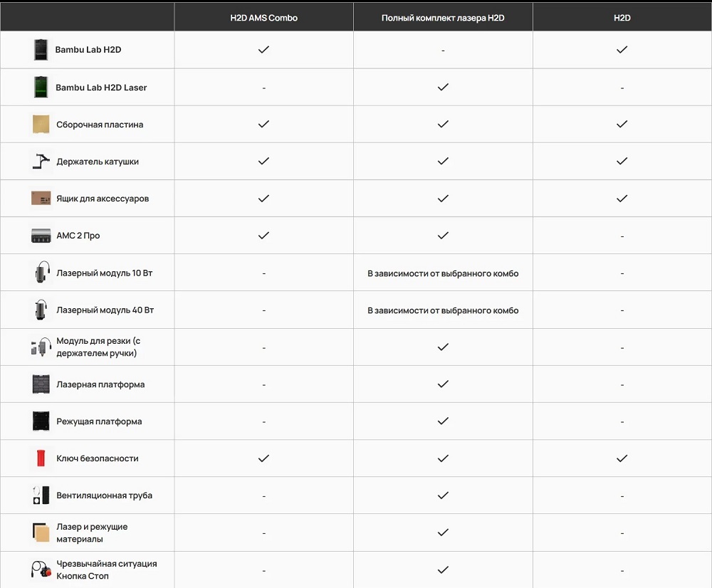
Task: Click the Лазерный модуль 40 Вт label
Action: (105, 310)
